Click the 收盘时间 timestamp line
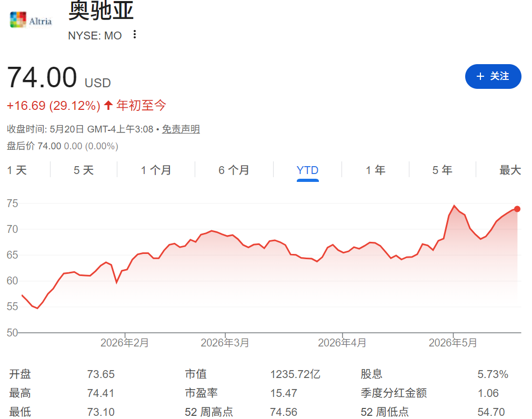Viewport: 532px width, 419px height. click(x=80, y=129)
